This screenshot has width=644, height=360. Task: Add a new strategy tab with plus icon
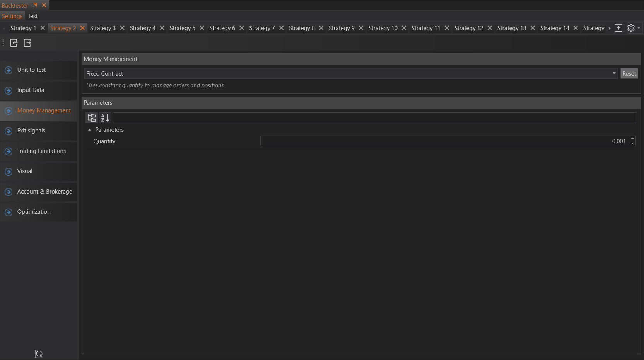tap(618, 28)
